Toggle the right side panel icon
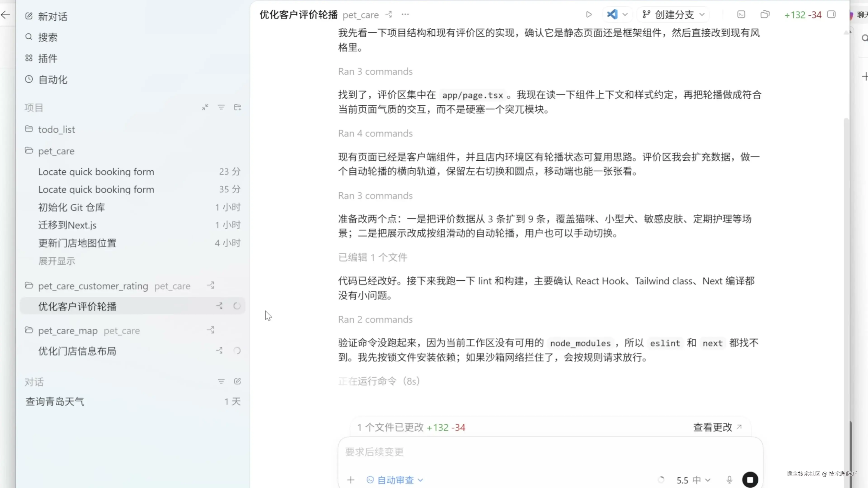This screenshot has height=488, width=868. pos(831,14)
